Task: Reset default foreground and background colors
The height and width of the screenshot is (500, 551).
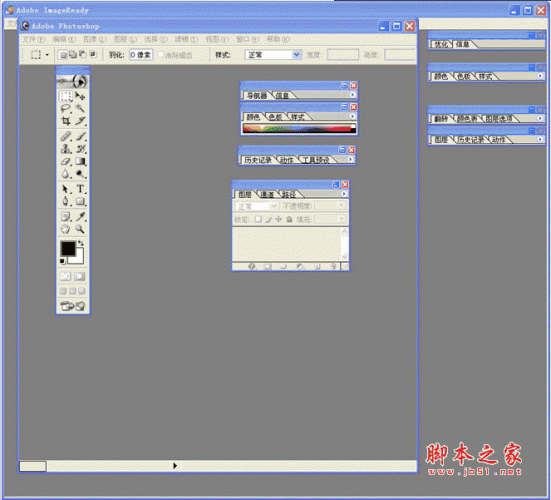Action: click(x=62, y=261)
